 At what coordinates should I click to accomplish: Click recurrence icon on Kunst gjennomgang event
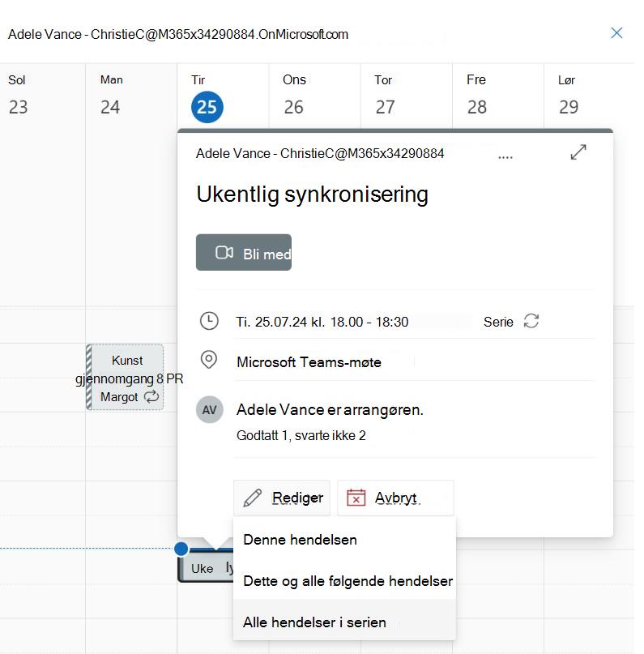point(151,396)
